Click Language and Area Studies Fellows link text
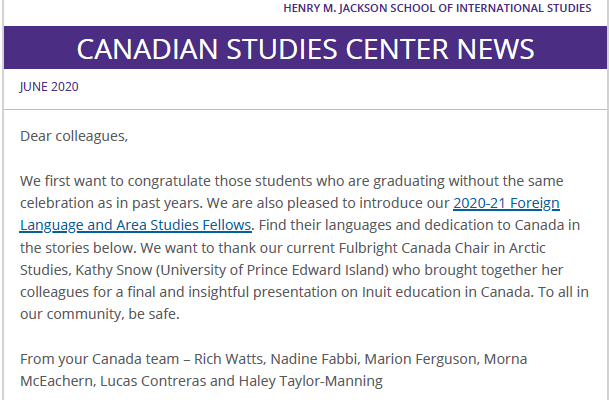The image size is (609, 400). pyautogui.click(x=136, y=225)
